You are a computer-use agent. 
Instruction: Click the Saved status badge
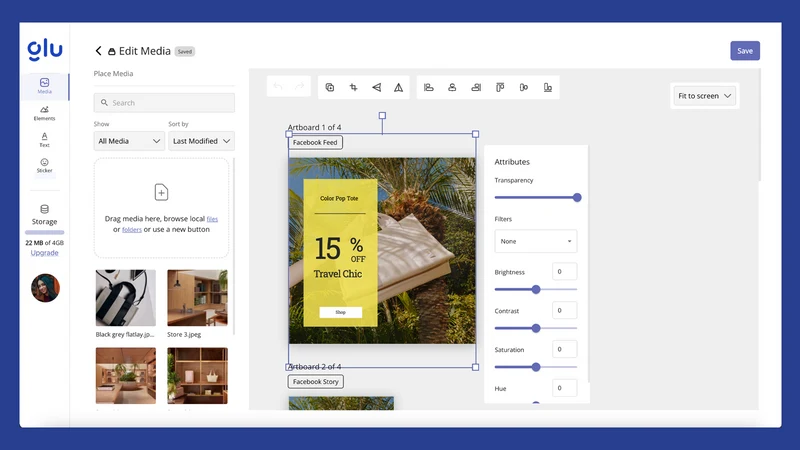185,52
